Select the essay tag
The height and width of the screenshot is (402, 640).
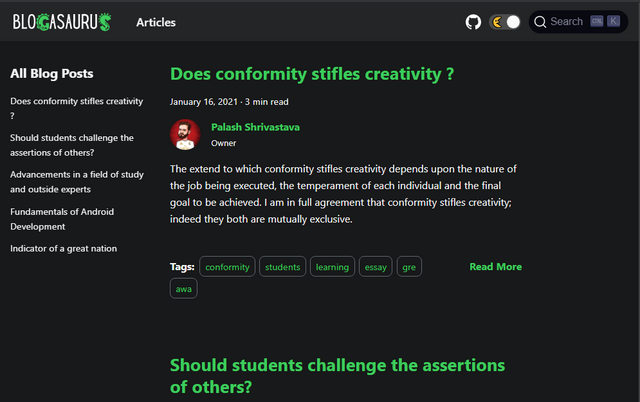click(x=376, y=267)
